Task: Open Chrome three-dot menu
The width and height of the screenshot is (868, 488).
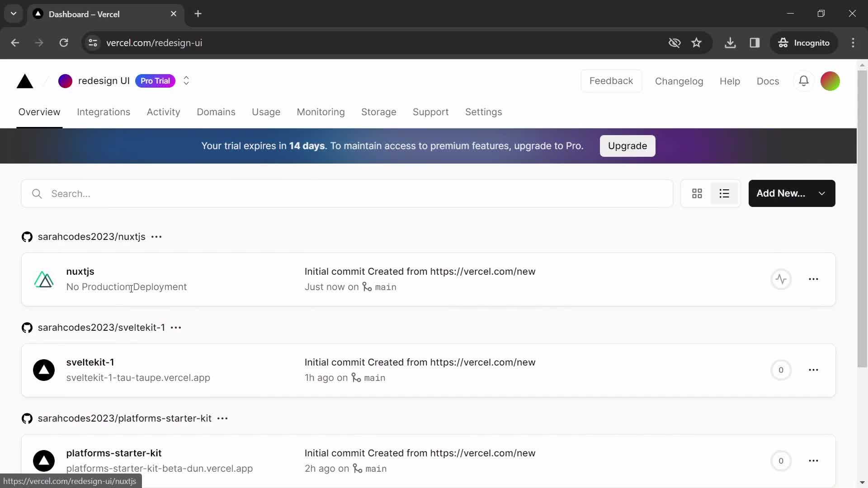Action: [853, 43]
